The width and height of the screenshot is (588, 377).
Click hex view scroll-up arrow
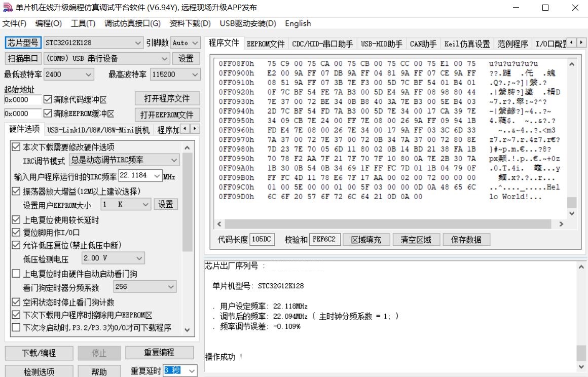(x=571, y=64)
